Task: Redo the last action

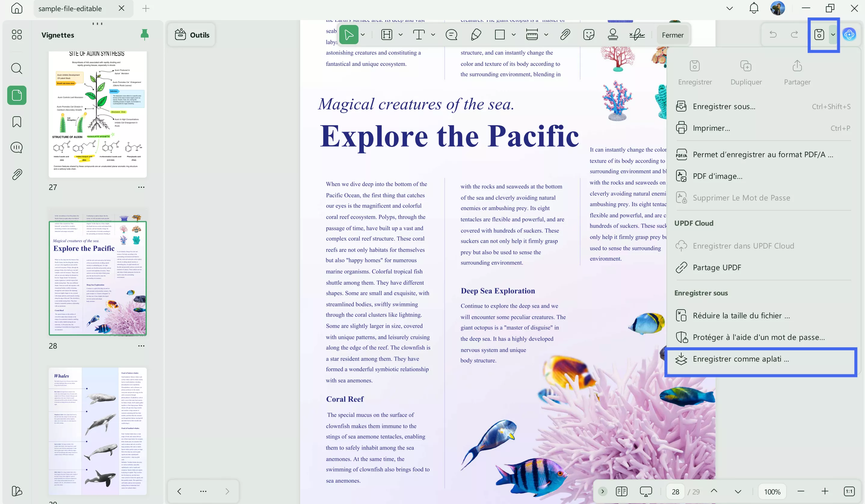Action: coord(794,34)
